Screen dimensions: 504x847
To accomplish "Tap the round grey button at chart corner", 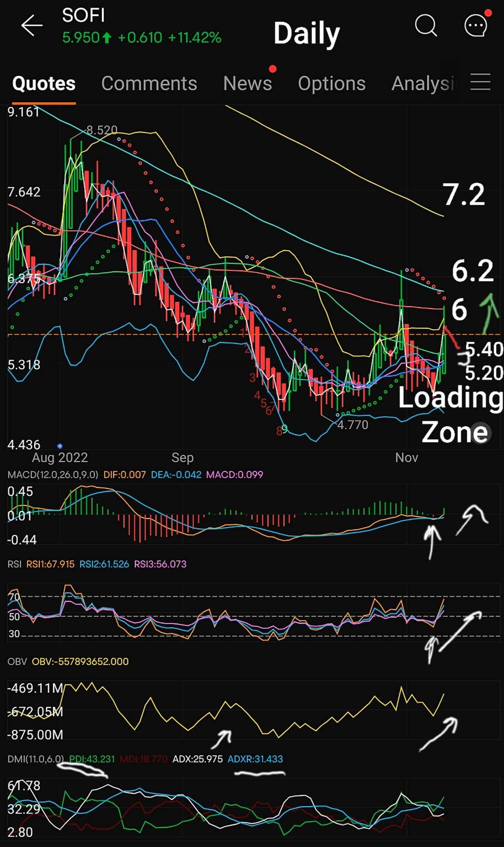I will [481, 433].
